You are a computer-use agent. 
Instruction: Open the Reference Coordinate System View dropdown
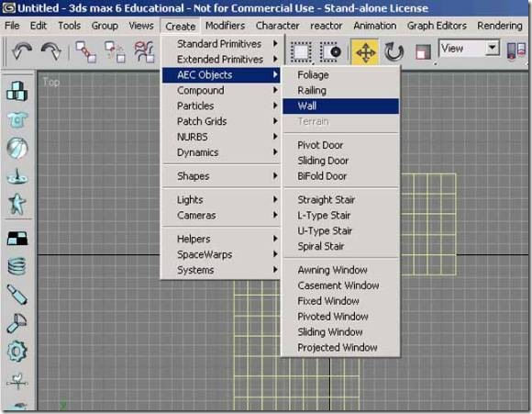click(x=470, y=49)
